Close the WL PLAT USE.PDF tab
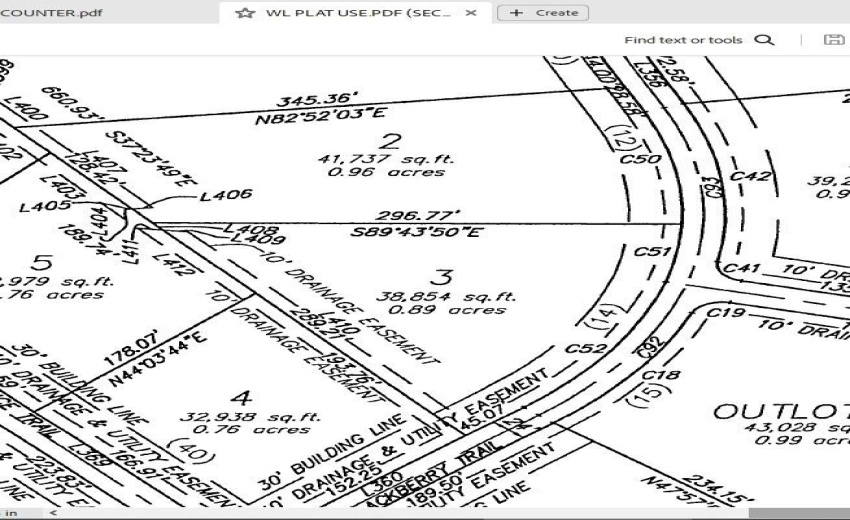850x520 pixels. coord(471,13)
